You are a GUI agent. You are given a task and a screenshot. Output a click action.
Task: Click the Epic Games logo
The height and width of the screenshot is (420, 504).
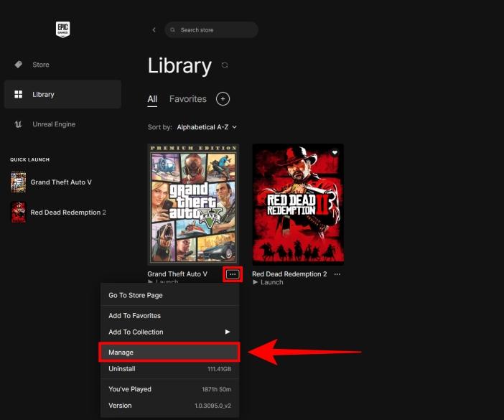tap(62, 29)
